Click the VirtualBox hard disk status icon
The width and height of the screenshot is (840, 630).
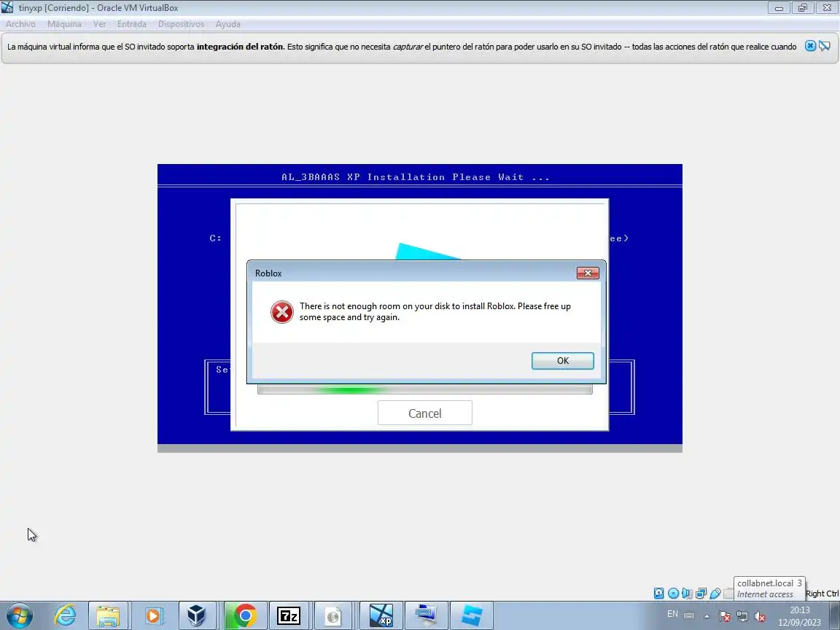pos(659,593)
